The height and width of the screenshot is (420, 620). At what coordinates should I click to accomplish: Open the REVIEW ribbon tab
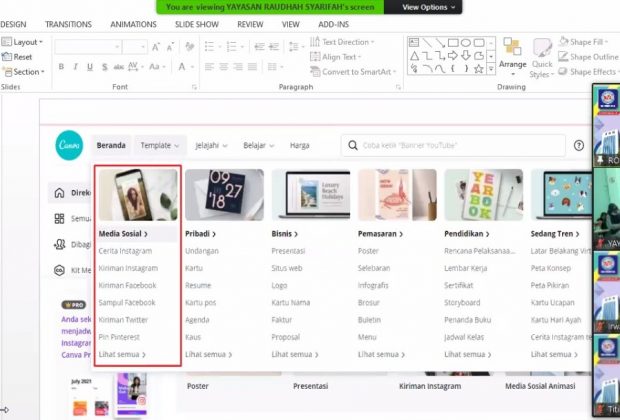coord(250,25)
